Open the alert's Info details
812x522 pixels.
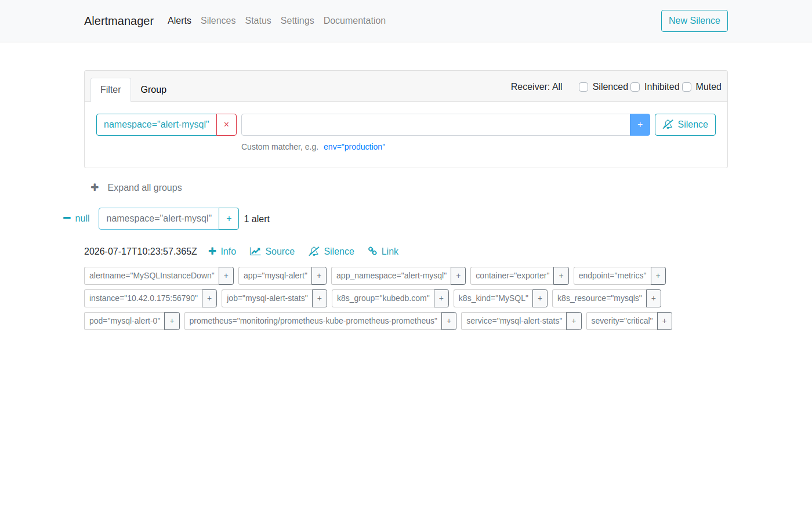(222, 251)
